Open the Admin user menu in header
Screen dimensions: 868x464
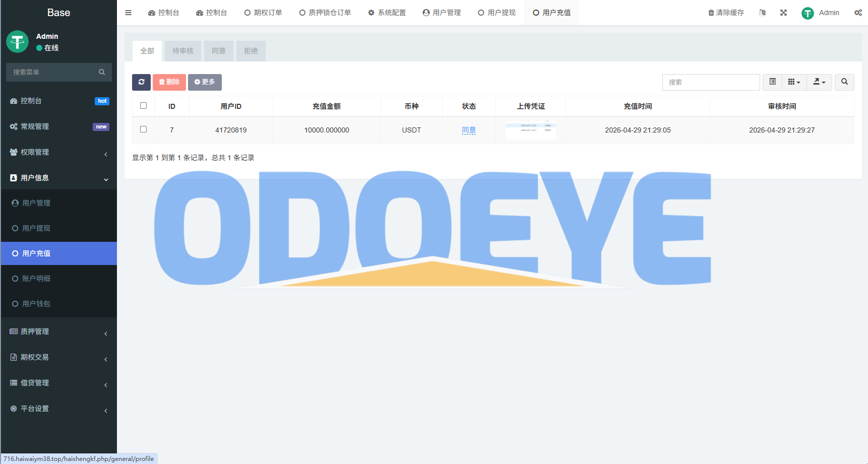pos(821,13)
